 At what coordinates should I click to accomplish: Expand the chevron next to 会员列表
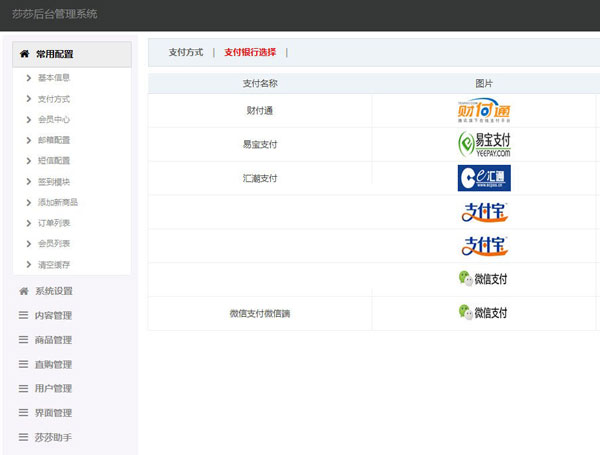[29, 244]
